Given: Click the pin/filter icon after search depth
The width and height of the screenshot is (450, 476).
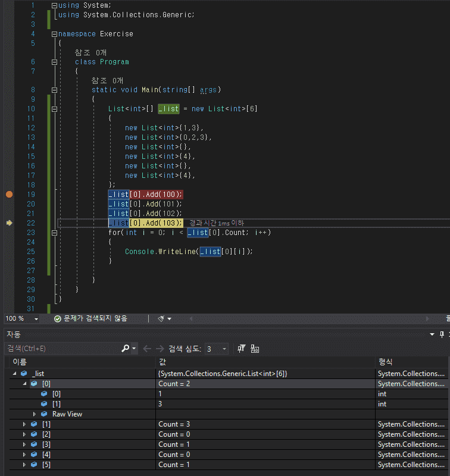Looking at the screenshot, I should click(x=242, y=349).
